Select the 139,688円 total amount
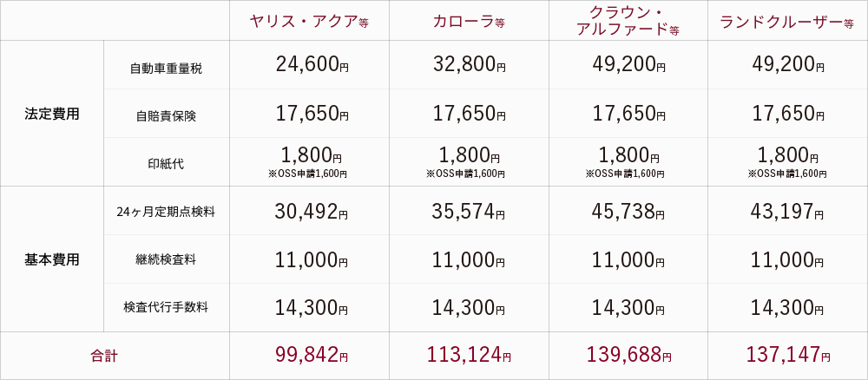 point(628,355)
